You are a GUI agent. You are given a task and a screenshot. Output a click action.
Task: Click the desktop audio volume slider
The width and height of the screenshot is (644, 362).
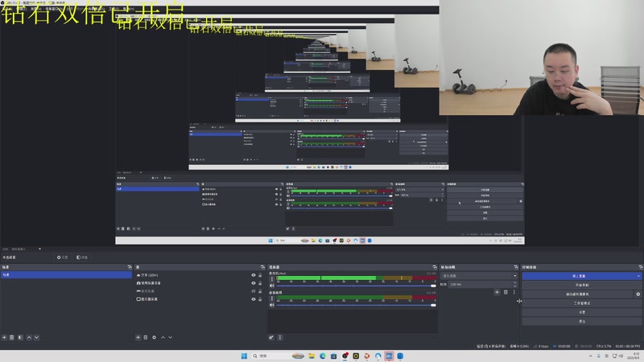pyautogui.click(x=356, y=305)
